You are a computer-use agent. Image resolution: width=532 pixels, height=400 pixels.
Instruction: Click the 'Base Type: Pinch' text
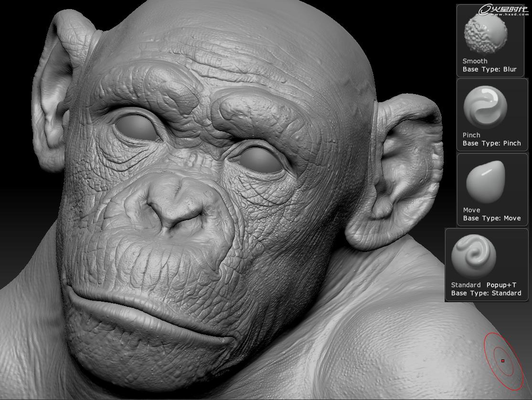pos(491,143)
